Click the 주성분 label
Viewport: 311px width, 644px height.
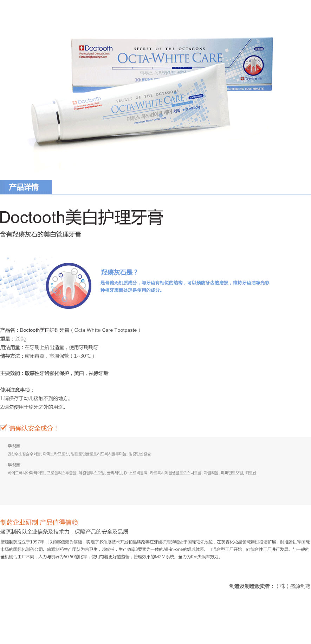14,446
